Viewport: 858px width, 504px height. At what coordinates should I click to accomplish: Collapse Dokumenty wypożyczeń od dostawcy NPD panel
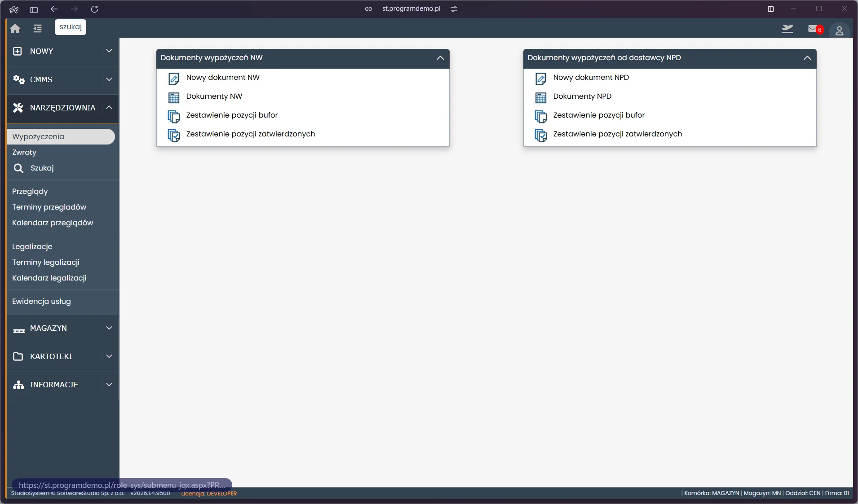tap(807, 58)
